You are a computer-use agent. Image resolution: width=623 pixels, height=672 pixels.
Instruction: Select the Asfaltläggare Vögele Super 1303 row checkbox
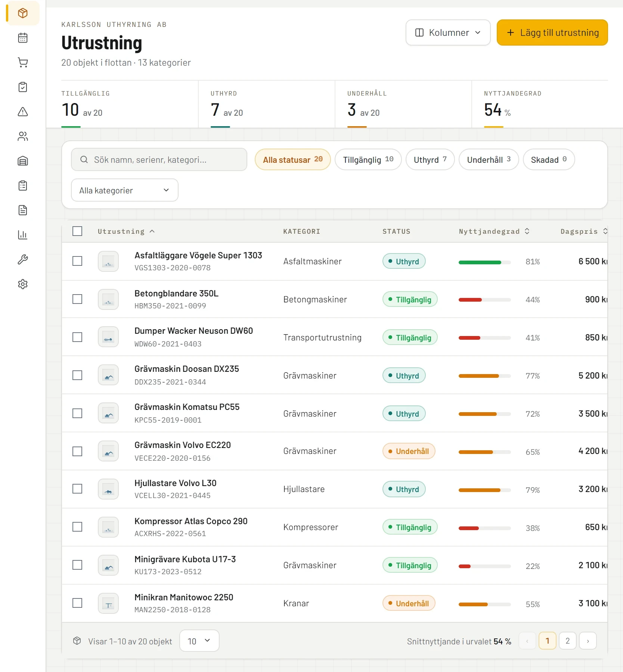tap(77, 261)
